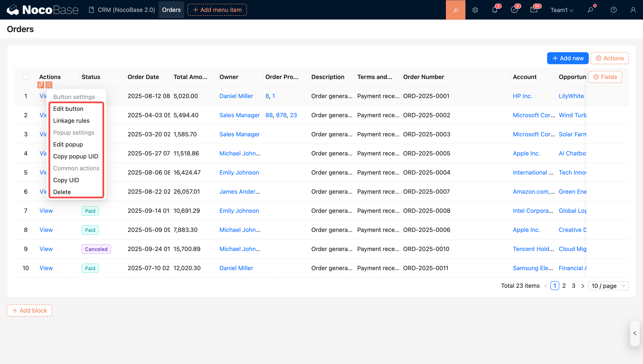Open the 10 / page size dropdown
This screenshot has height=364, width=643.
tap(608, 286)
